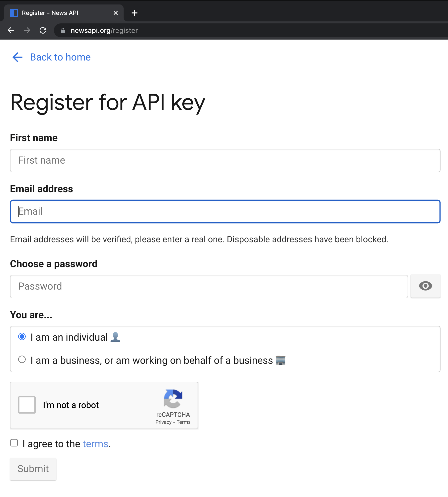The width and height of the screenshot is (448, 497).
Task: Close the Register - News API tab
Action: (x=116, y=13)
